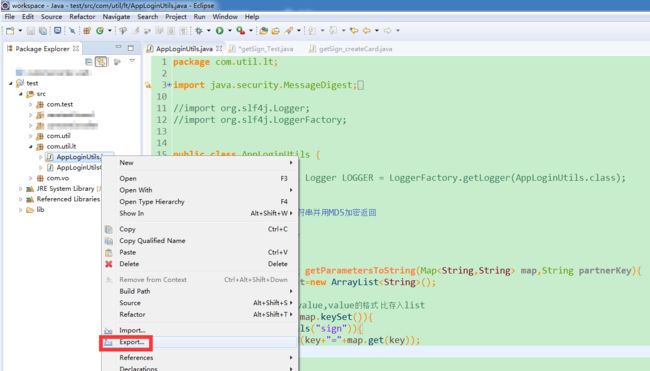
Task: Close the AppLoginUtils.java editor tab
Action: pos(219,48)
